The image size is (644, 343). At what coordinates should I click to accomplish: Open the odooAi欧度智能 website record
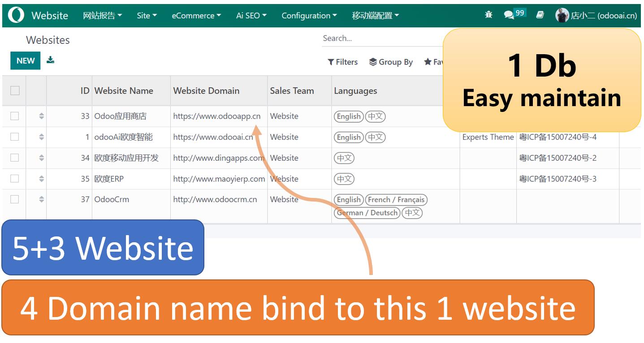(x=123, y=137)
